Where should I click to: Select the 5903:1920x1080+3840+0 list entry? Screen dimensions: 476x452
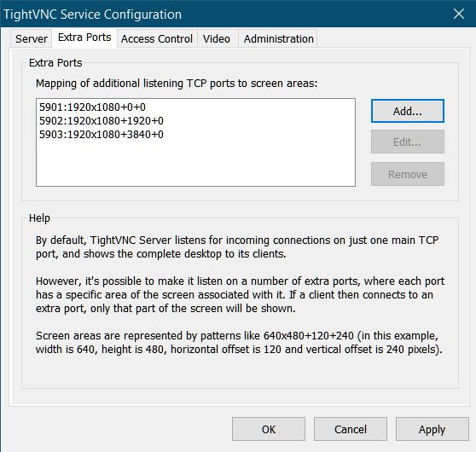[102, 135]
